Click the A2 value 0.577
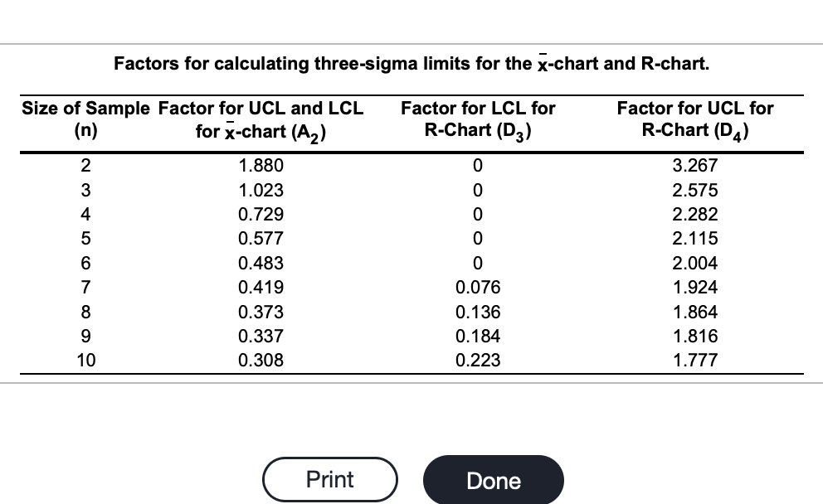Screen dimensions: 823x504 (261, 239)
